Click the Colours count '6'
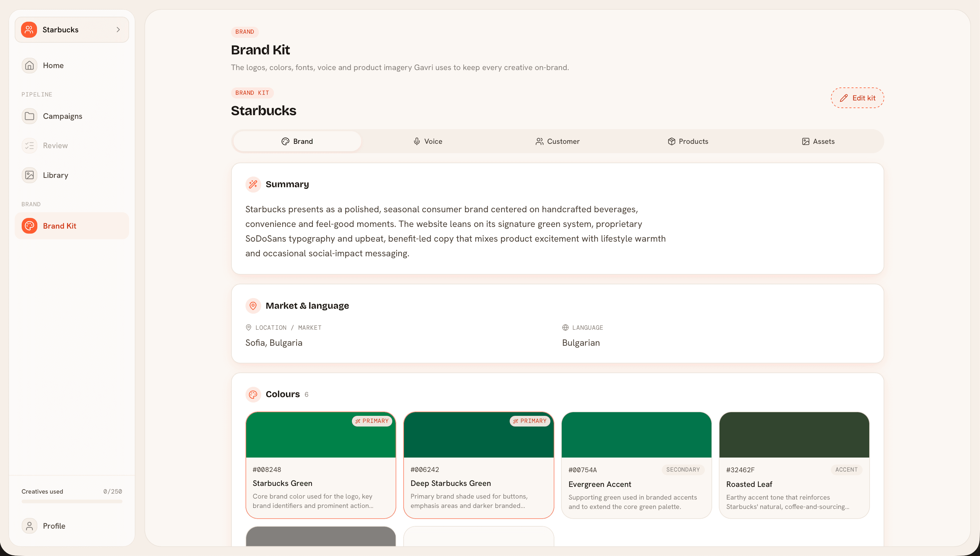This screenshot has height=556, width=980. 307,394
